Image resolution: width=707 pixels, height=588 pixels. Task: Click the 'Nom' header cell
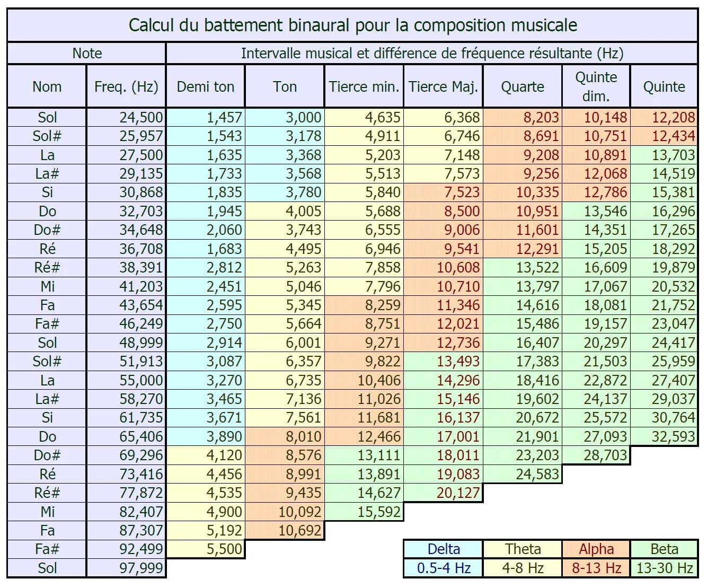[47, 86]
